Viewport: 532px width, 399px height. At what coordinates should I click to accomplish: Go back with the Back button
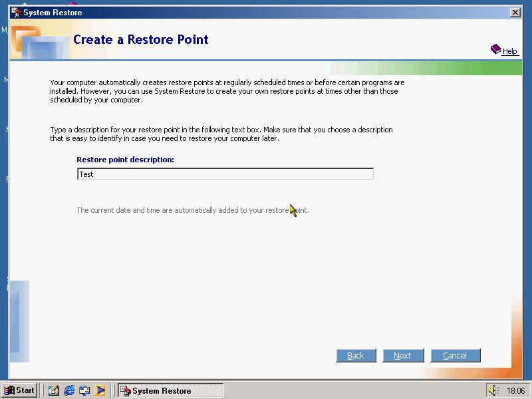[356, 356]
